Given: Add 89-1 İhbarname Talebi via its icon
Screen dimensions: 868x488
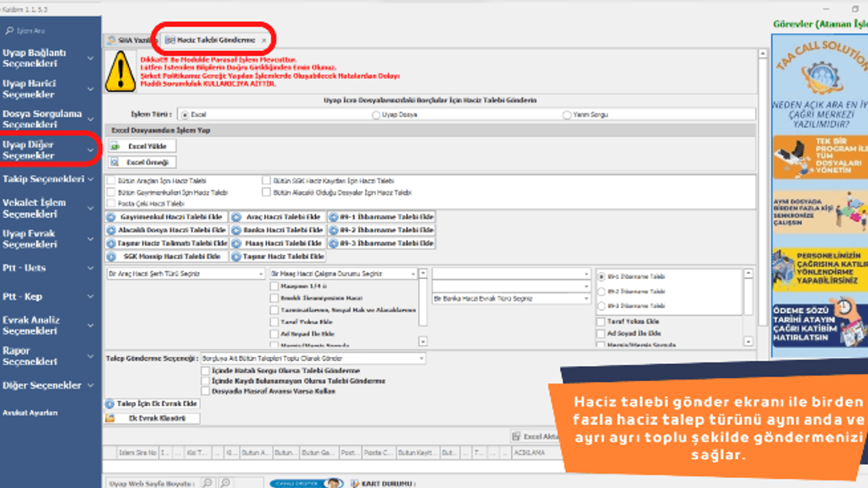Looking at the screenshot, I should pyautogui.click(x=334, y=218).
